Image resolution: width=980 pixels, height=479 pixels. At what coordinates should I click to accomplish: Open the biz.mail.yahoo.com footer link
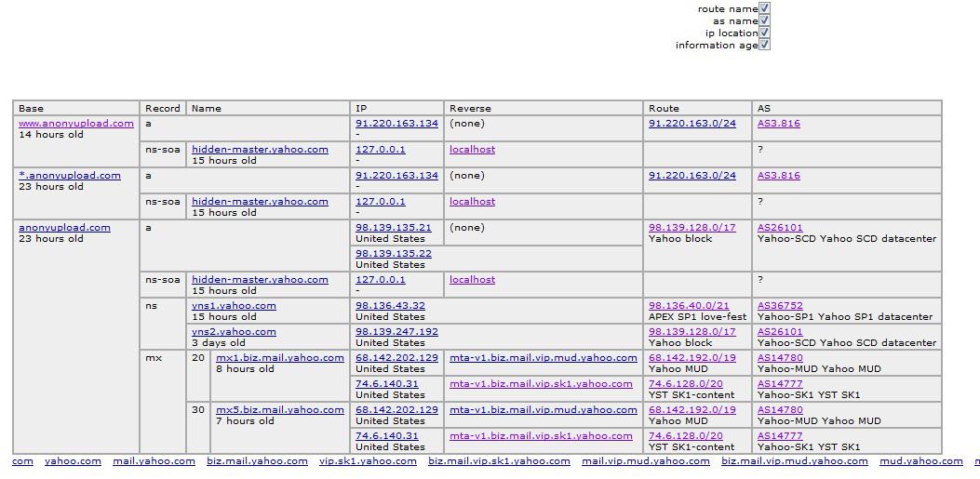pos(257,461)
